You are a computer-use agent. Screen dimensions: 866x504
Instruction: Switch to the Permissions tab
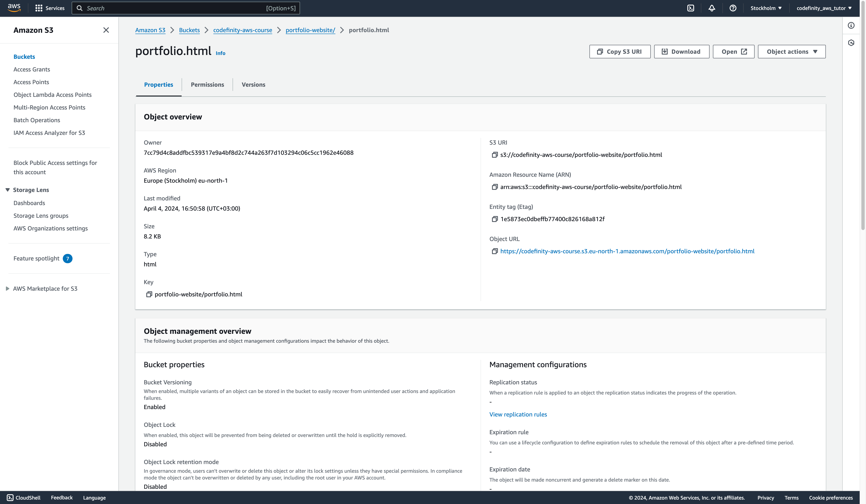[x=207, y=85]
